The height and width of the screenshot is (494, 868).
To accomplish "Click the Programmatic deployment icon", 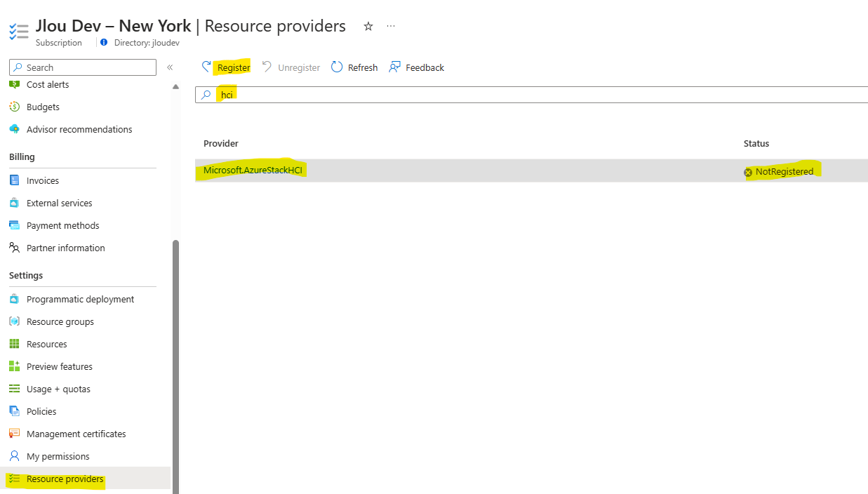I will pos(14,299).
